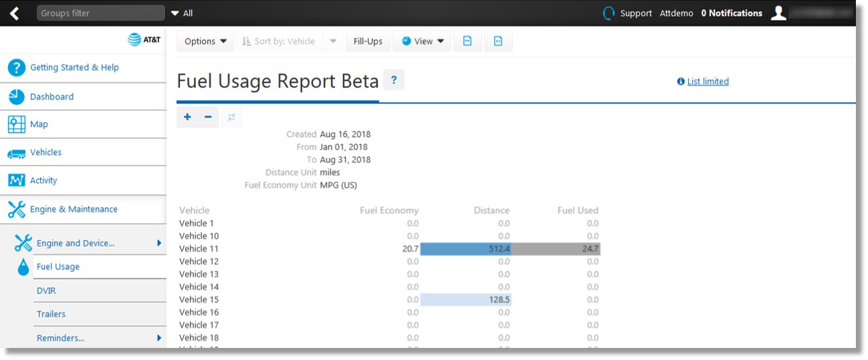Select the Vehicle 10 row label
This screenshot has width=868, height=360.
pyautogui.click(x=199, y=236)
